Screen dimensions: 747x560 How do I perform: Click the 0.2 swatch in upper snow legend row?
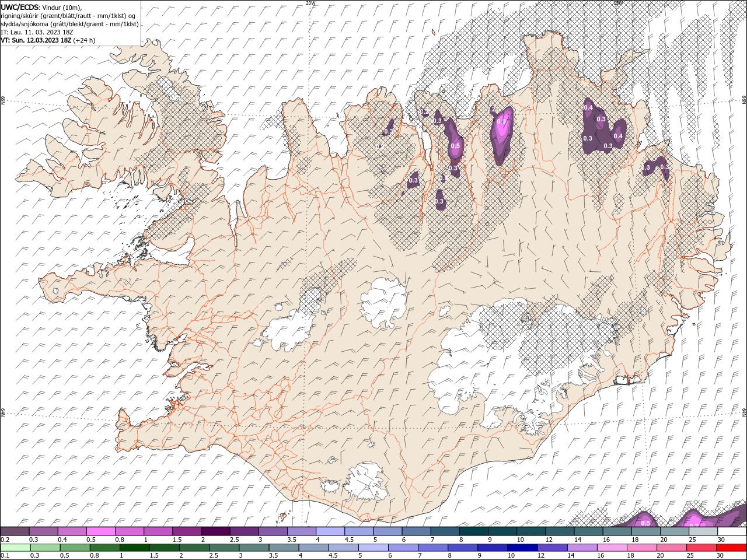point(15,531)
